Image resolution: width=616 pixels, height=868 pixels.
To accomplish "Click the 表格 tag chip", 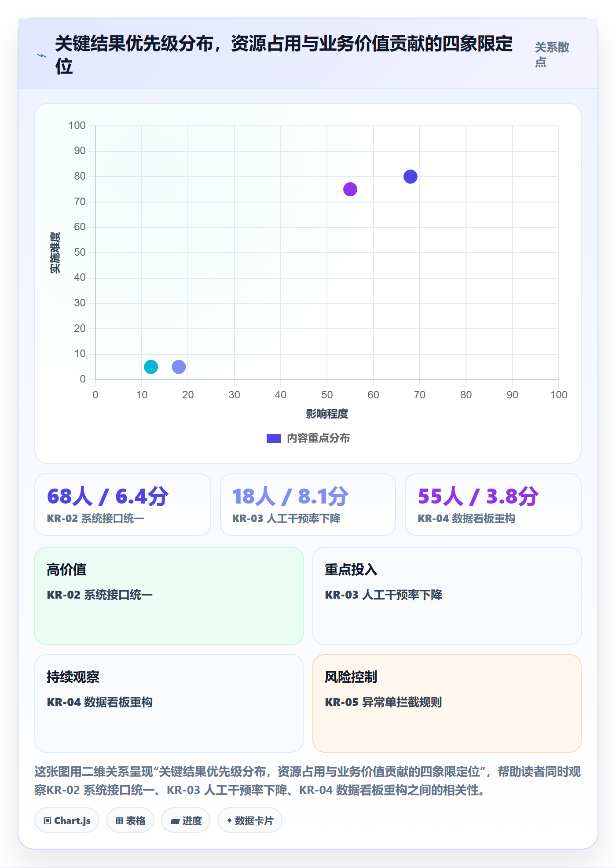I will click(130, 820).
